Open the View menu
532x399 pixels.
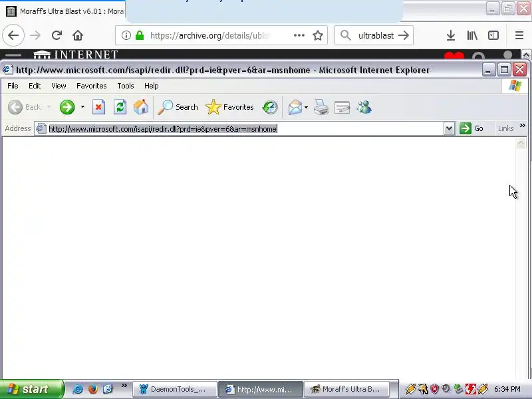(59, 86)
